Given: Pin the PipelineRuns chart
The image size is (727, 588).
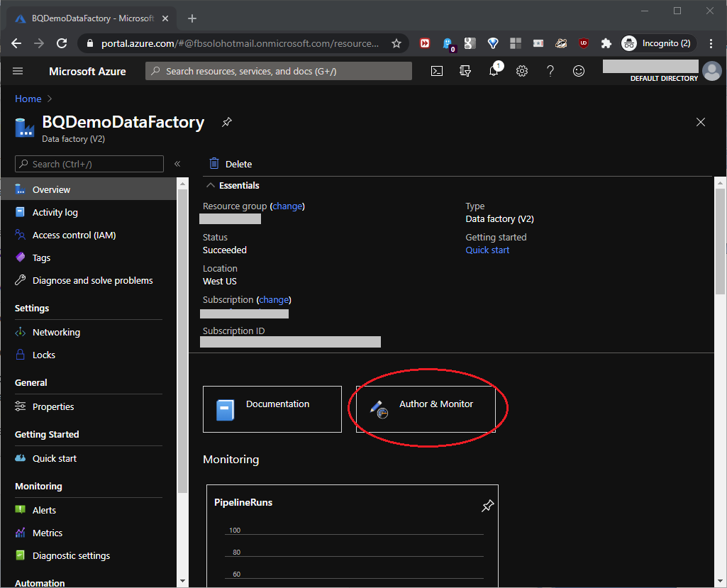Looking at the screenshot, I should (487, 506).
